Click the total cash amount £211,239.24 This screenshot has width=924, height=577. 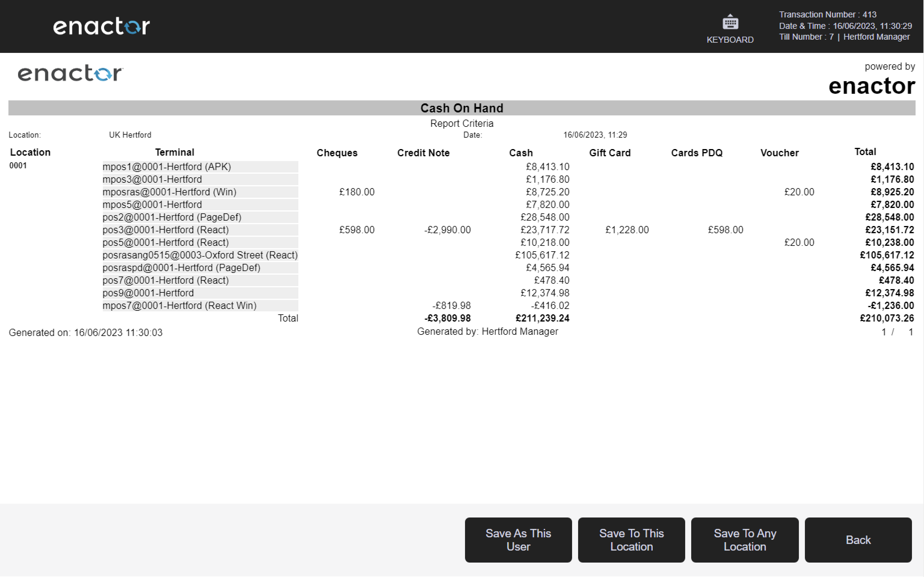[x=542, y=318]
